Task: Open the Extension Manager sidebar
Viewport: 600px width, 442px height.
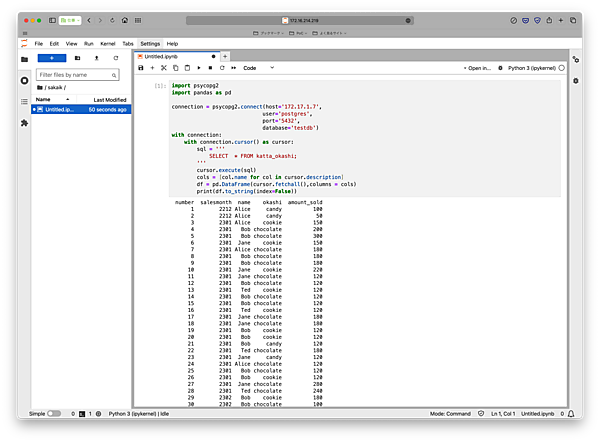Action: pos(24,122)
